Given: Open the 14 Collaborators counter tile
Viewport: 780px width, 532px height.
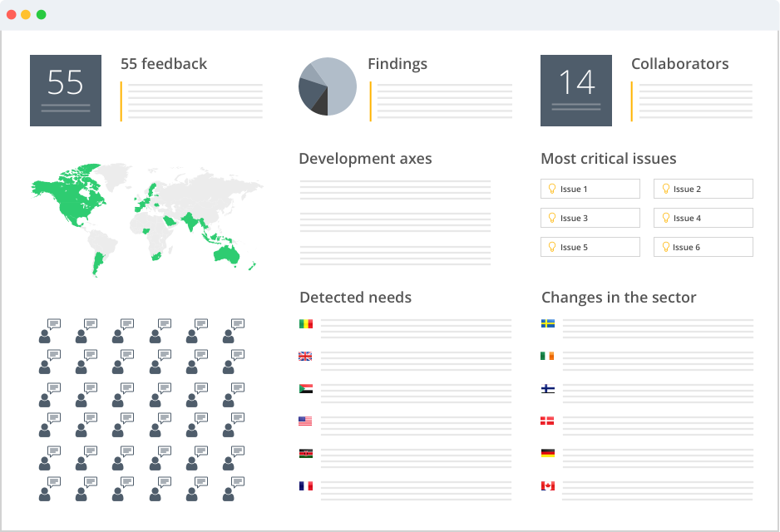Looking at the screenshot, I should [x=576, y=91].
